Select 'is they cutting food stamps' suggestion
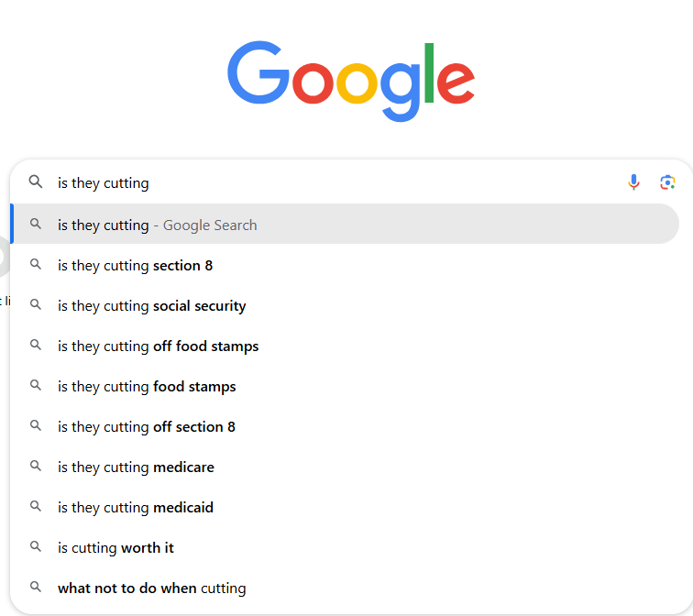The image size is (693, 616). (x=147, y=387)
